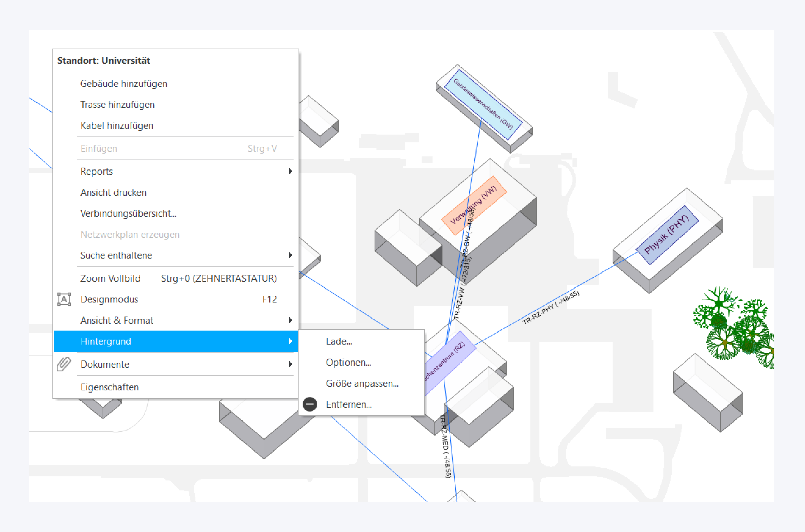Open the Dokumente submenu arrow
The height and width of the screenshot is (532, 805).
click(290, 364)
